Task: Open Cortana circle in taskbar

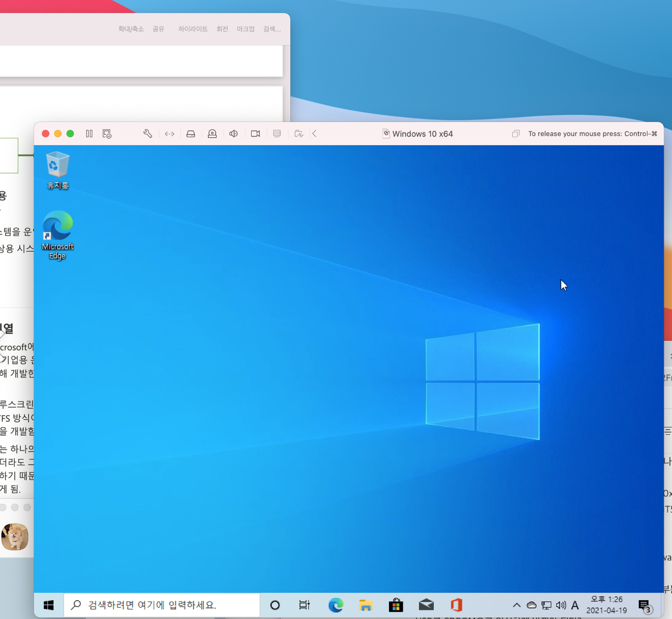Action: 275,605
